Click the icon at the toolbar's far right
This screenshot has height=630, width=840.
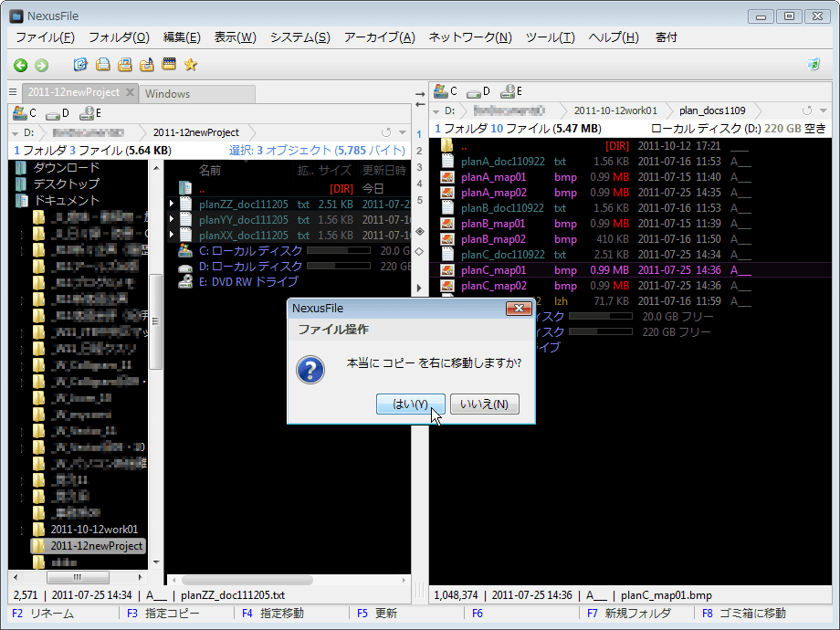coord(814,65)
